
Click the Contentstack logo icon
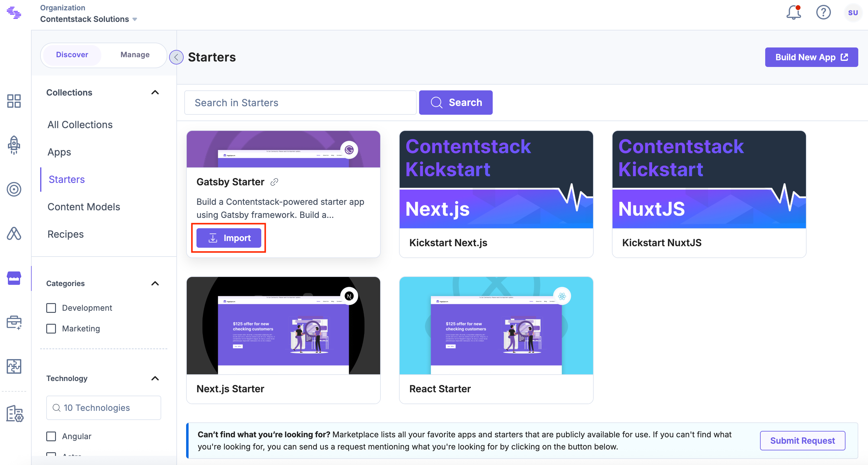pos(14,13)
